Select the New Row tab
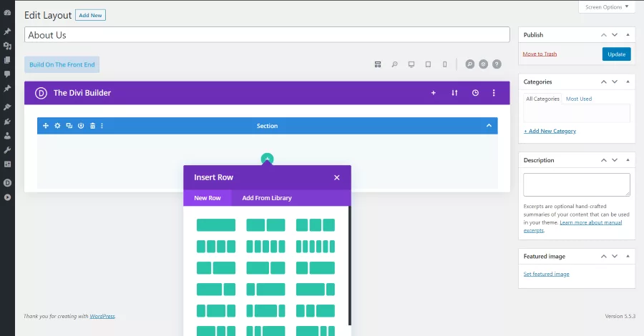The image size is (644, 336). (208, 198)
